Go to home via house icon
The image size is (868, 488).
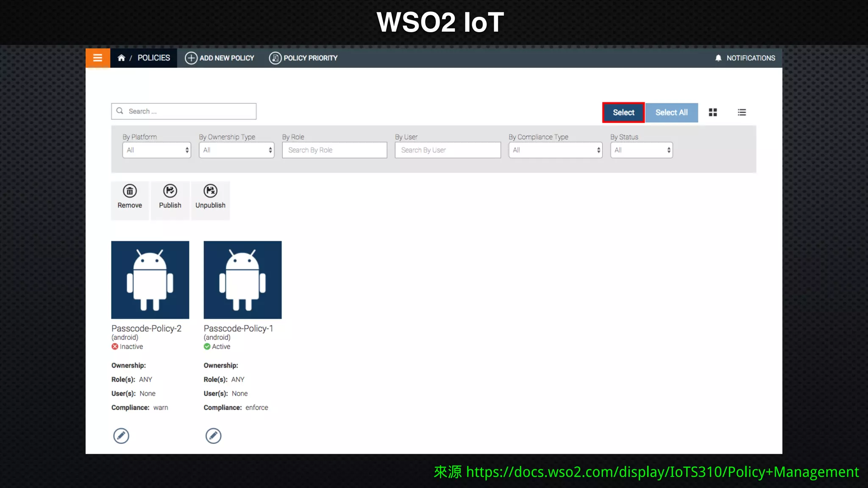(121, 58)
